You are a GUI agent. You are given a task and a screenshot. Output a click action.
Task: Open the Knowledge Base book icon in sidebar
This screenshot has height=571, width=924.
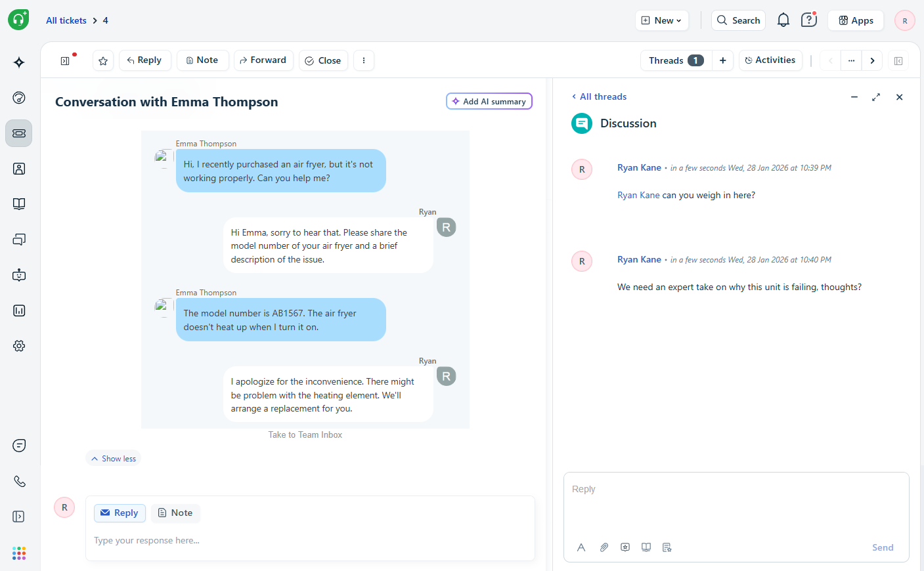(18, 203)
